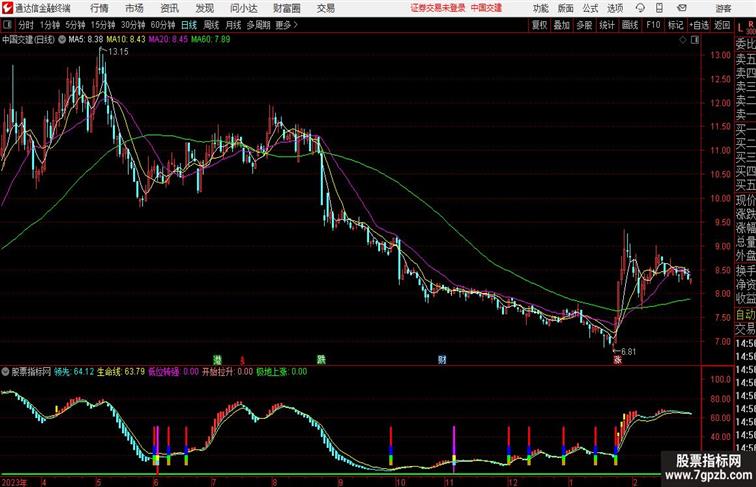The image size is (756, 487).
Task: Open the 资讯 menu
Action: pos(169,8)
